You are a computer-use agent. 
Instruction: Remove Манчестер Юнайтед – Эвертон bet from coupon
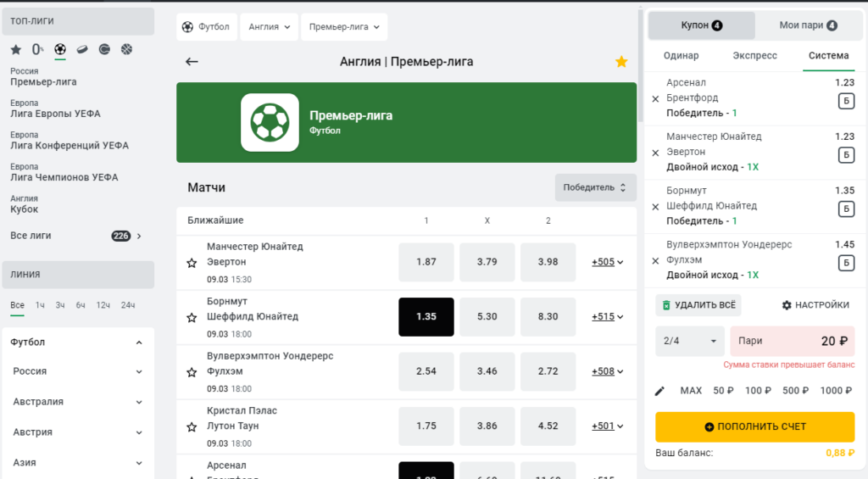655,153
